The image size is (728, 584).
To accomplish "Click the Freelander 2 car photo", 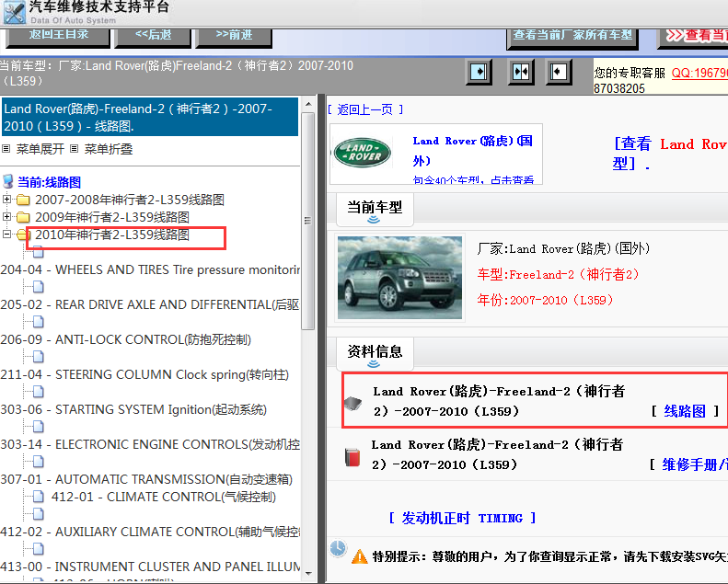I will 399,278.
